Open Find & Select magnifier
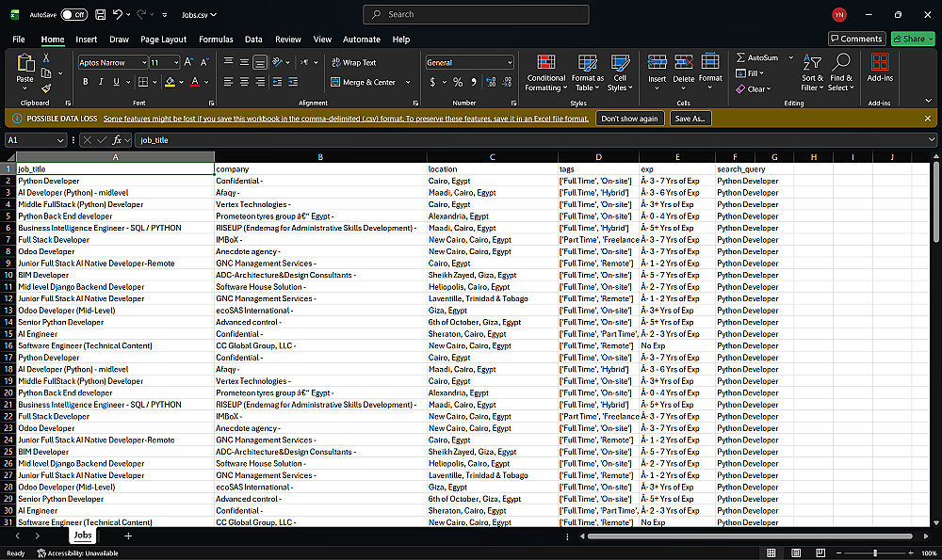Screen dimensions: 942x560 coord(840,72)
